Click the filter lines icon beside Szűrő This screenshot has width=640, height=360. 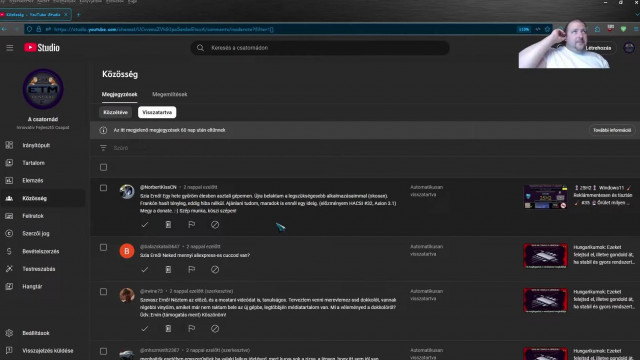(103, 148)
